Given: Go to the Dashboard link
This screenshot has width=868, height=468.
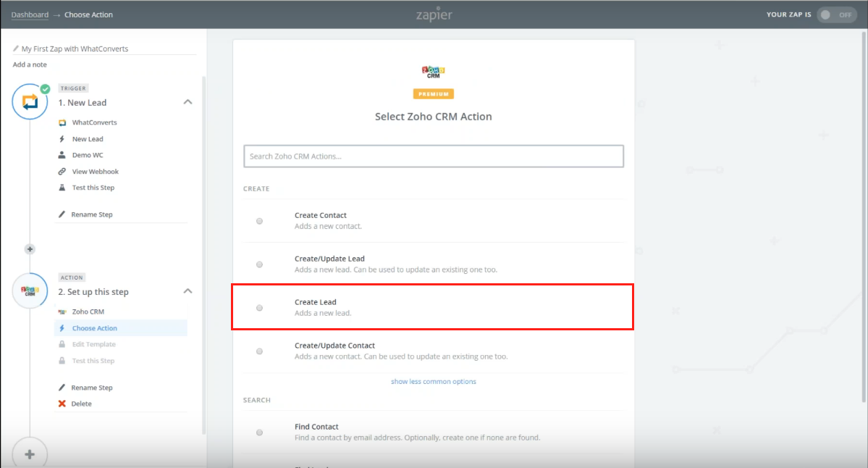Looking at the screenshot, I should 30,15.
